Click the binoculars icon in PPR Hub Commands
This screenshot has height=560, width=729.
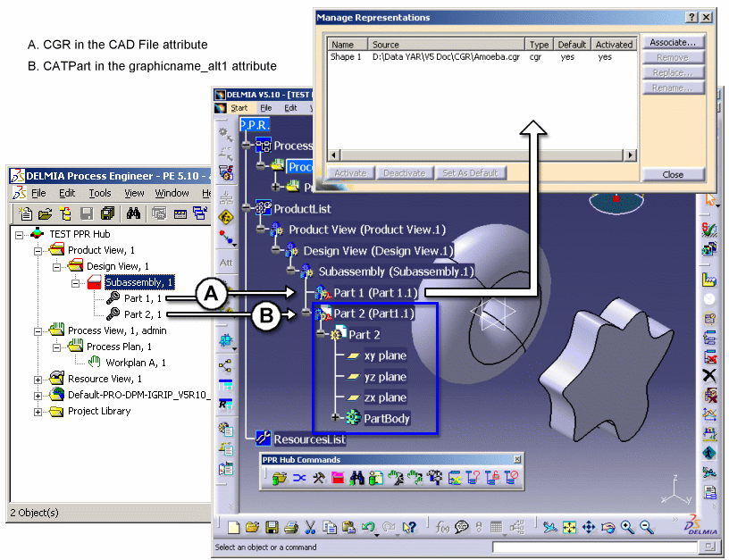(355, 479)
